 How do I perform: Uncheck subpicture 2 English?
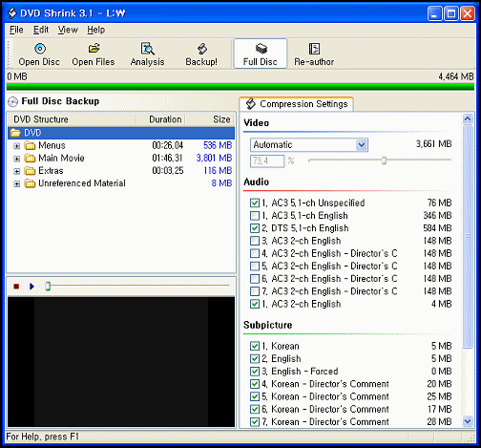pos(255,358)
